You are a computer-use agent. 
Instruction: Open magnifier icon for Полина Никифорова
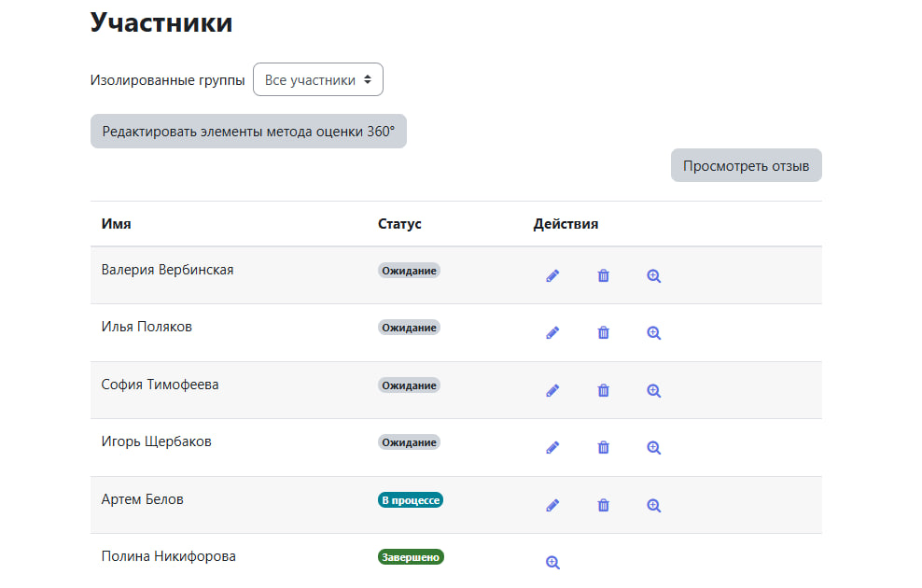click(x=552, y=562)
